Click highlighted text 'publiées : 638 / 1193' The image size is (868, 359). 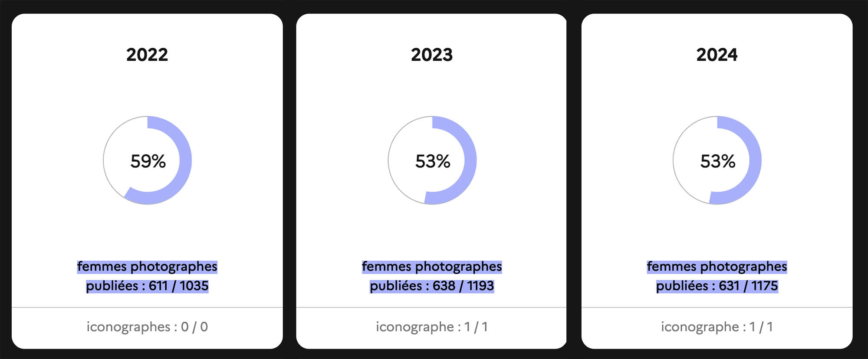[432, 286]
